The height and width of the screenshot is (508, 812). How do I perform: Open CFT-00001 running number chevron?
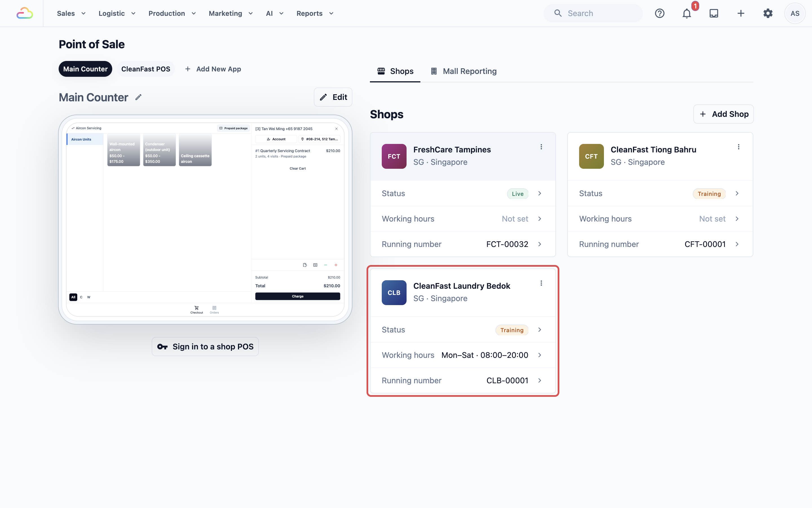[737, 244]
